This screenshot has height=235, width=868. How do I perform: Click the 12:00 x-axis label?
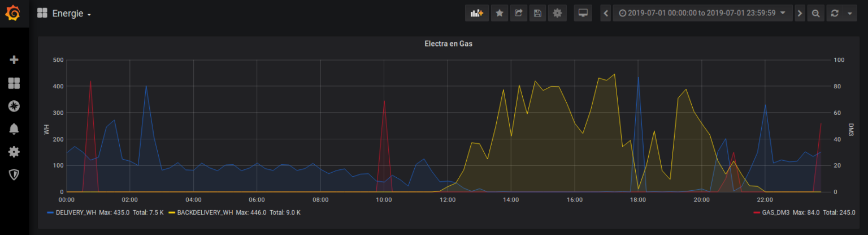coord(448,199)
